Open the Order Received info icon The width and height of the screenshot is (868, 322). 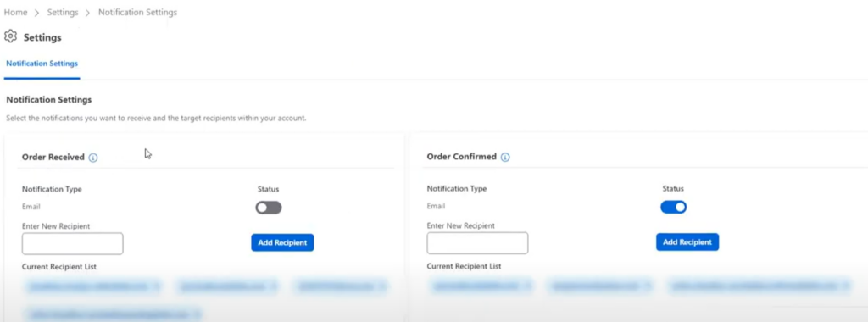pyautogui.click(x=93, y=158)
